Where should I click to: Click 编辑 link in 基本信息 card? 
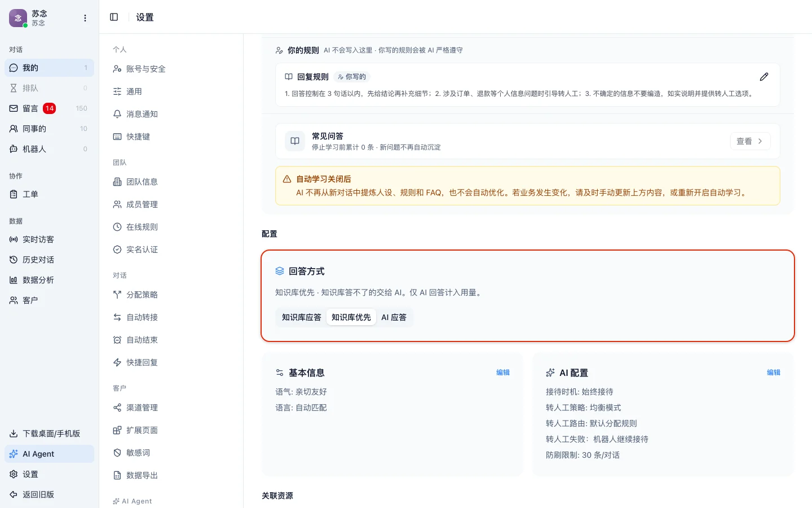[x=503, y=373]
